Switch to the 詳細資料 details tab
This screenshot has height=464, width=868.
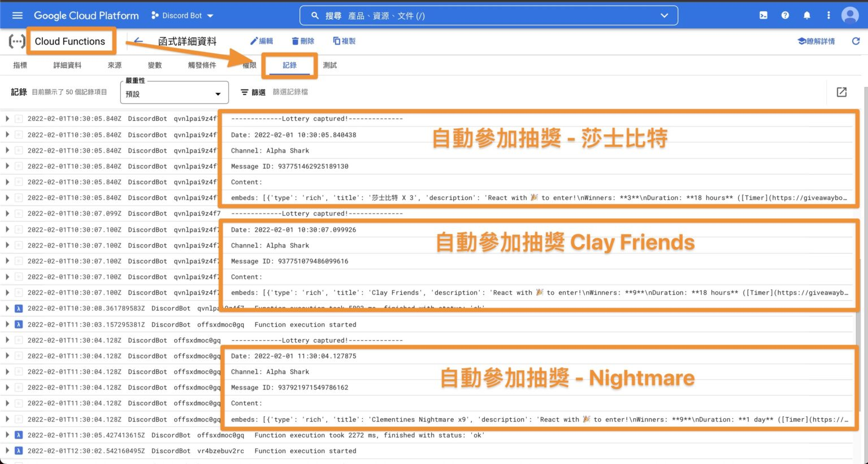67,65
